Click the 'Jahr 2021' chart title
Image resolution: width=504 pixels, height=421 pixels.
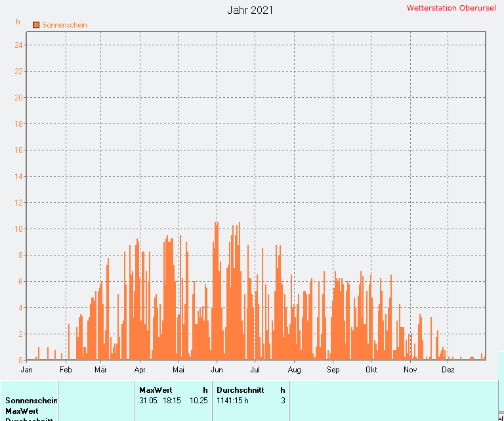pyautogui.click(x=250, y=10)
